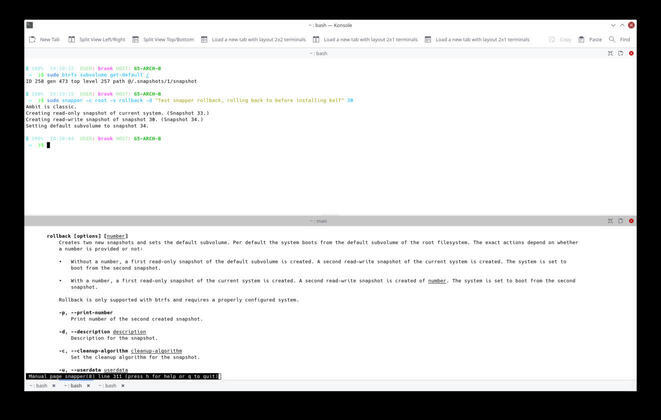661x420 pixels.
Task: Click 'Setting default subvolume to snapshot 34' line
Action: click(x=87, y=126)
